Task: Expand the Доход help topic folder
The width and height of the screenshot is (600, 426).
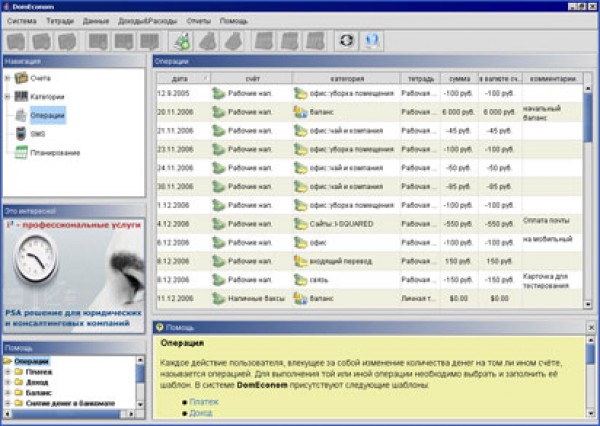Action: click(x=8, y=382)
